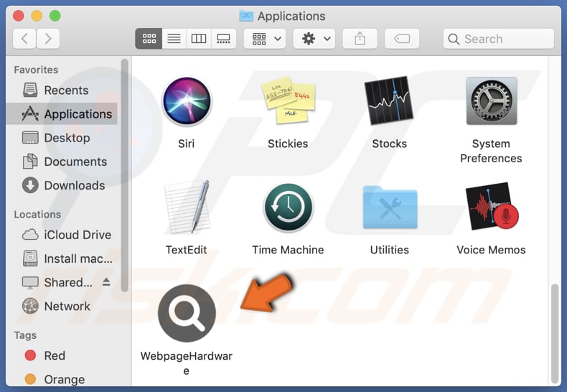The width and height of the screenshot is (567, 392).
Task: Zoom the window with green button
Action: pos(55,16)
